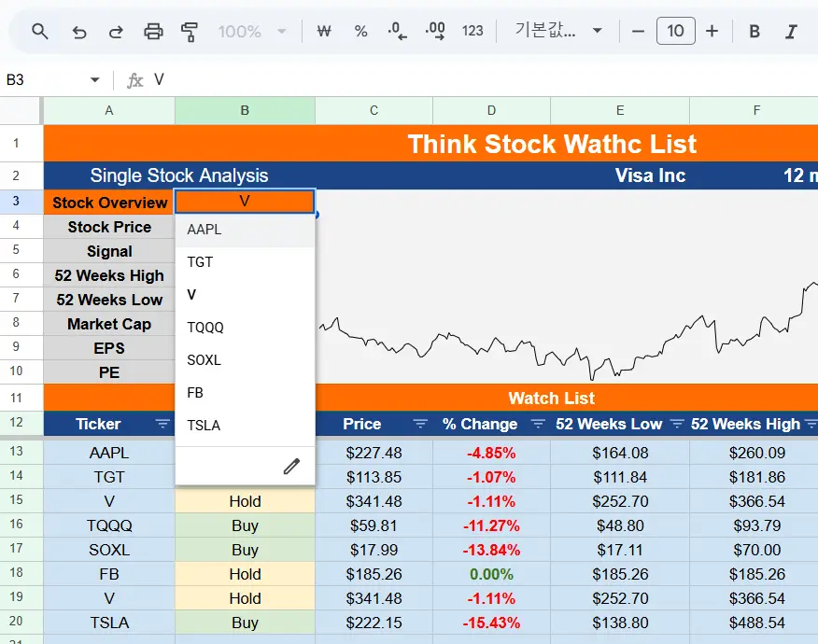
Task: Click the Visa Inc heading cell
Action: point(650,175)
